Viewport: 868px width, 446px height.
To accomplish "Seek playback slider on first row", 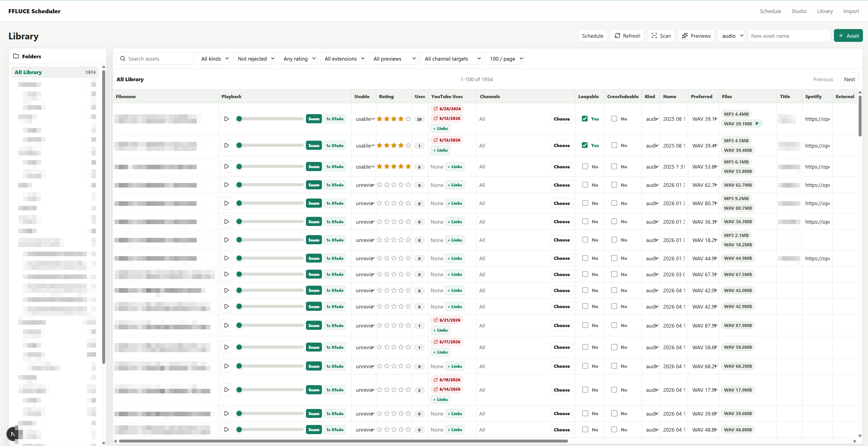I will pos(270,119).
